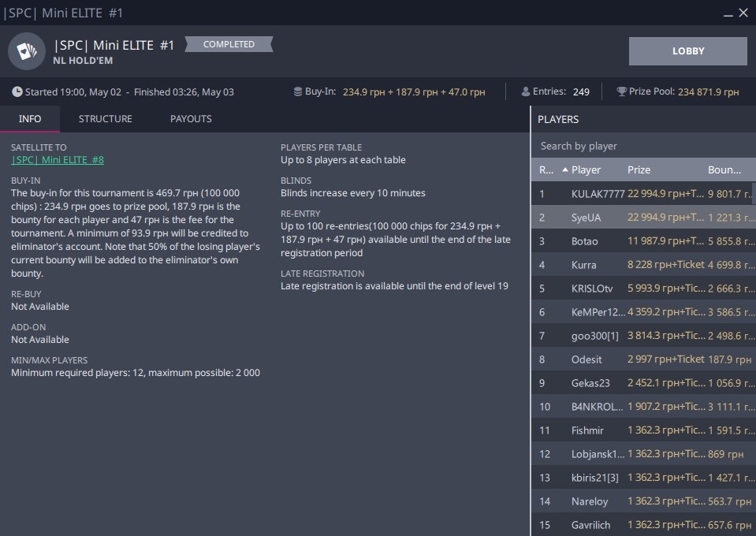Select player row Kurra
The image size is (756, 536).
tap(642, 265)
